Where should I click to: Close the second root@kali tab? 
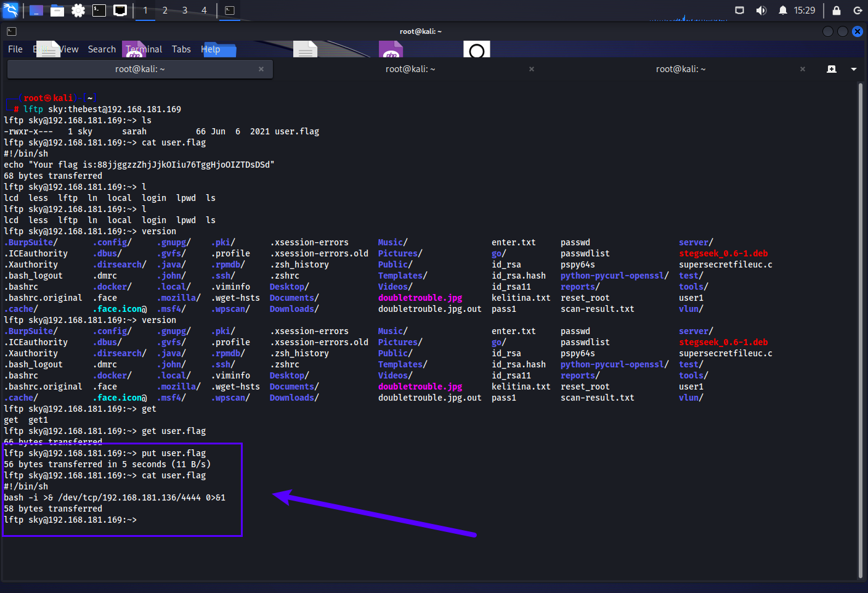[x=532, y=69]
